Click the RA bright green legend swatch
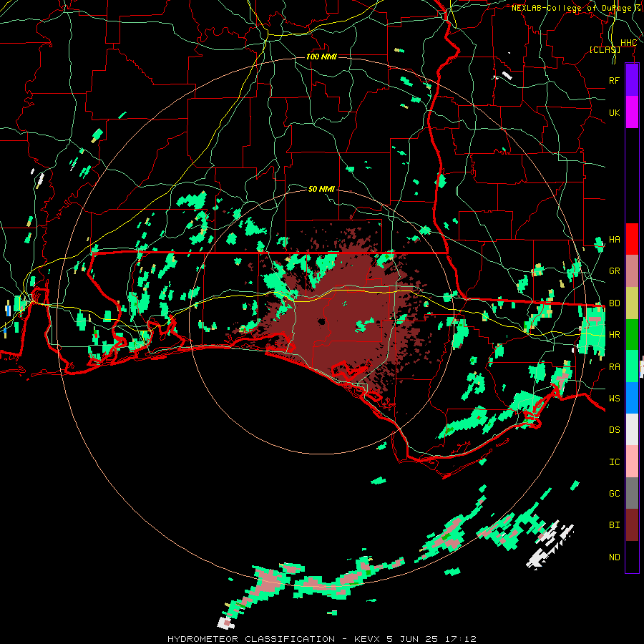Screen dimensions: 644x644 632,366
